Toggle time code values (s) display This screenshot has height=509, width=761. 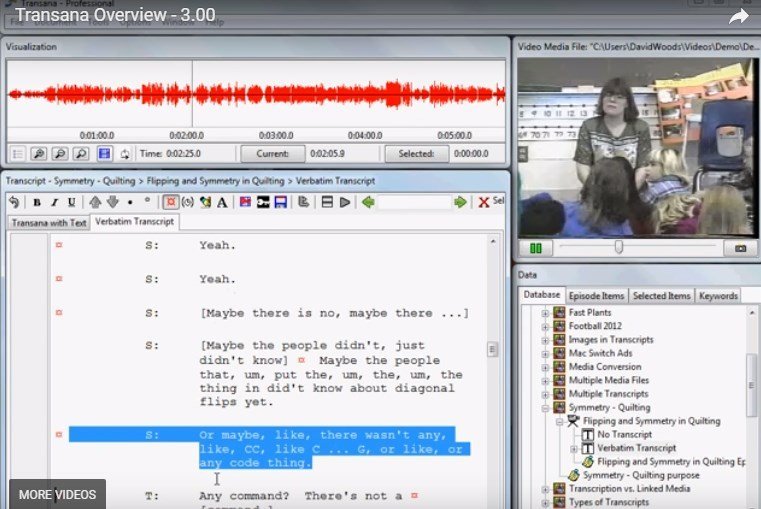187,202
